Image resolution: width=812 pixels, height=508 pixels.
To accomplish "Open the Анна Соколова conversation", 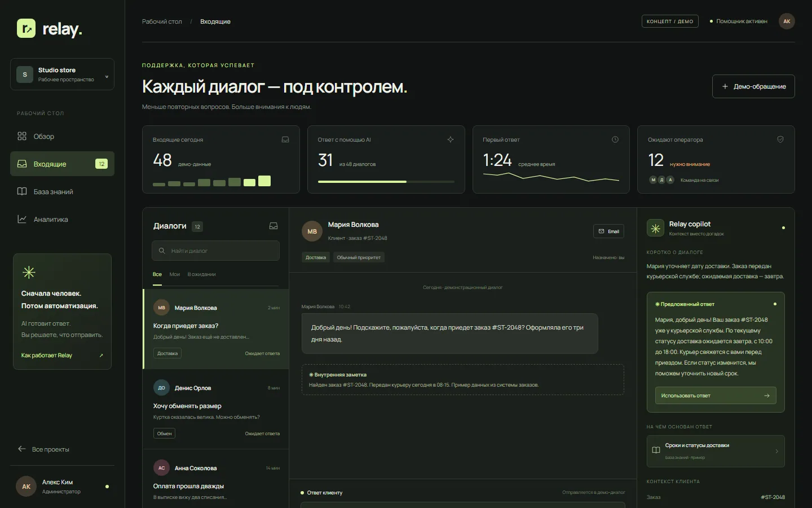I will 216,479.
